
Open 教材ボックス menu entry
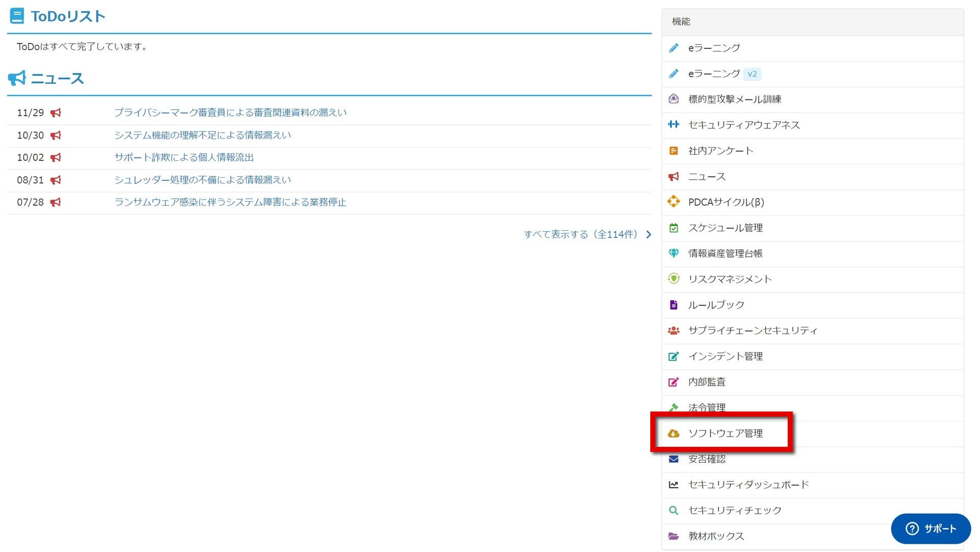coord(813,537)
